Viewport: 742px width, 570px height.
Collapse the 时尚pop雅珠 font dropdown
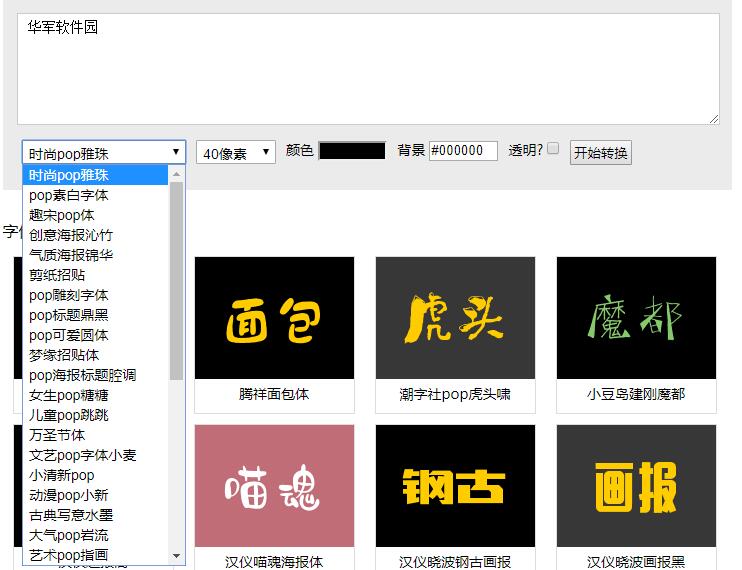[104, 153]
